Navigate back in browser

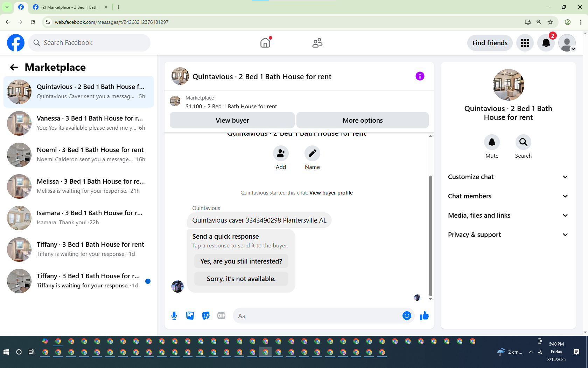8,22
